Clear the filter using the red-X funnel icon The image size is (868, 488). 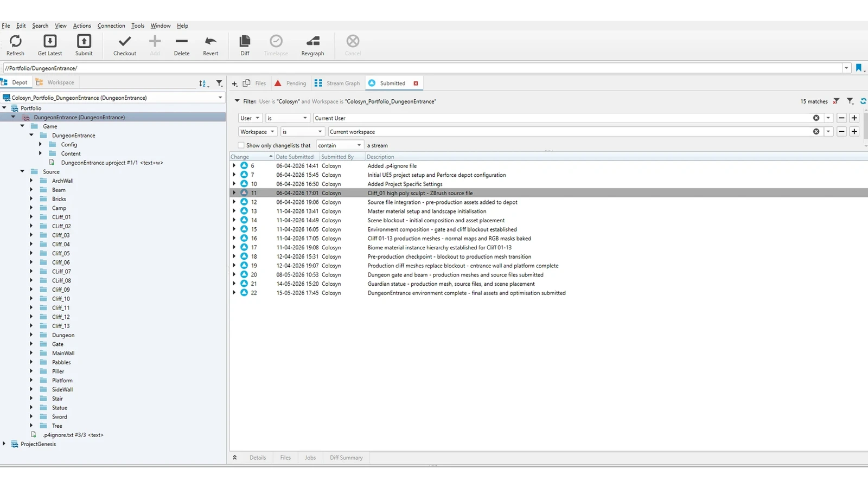pos(836,101)
